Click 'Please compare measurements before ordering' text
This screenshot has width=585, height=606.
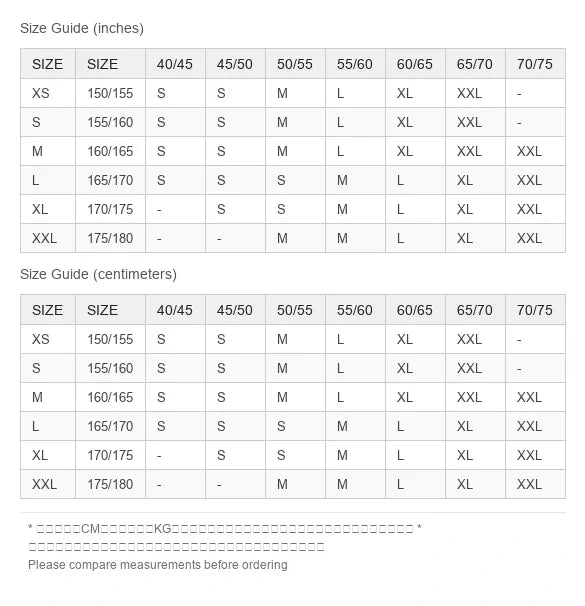[x=158, y=565]
